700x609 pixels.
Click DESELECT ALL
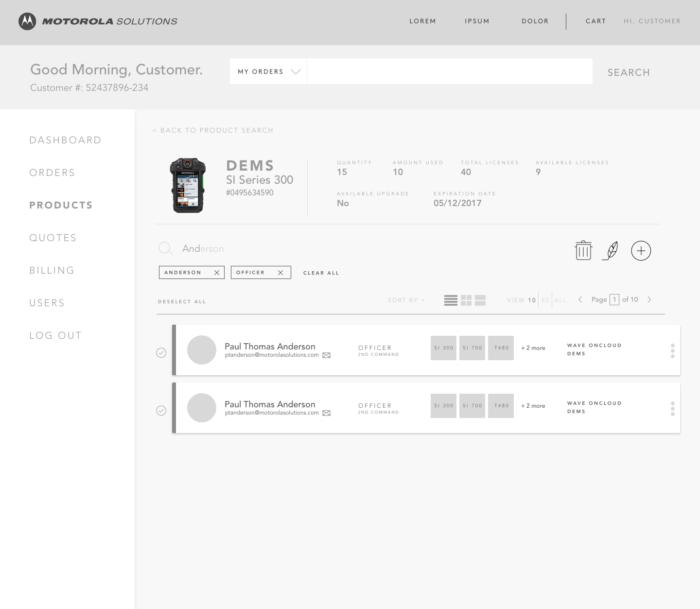(182, 302)
